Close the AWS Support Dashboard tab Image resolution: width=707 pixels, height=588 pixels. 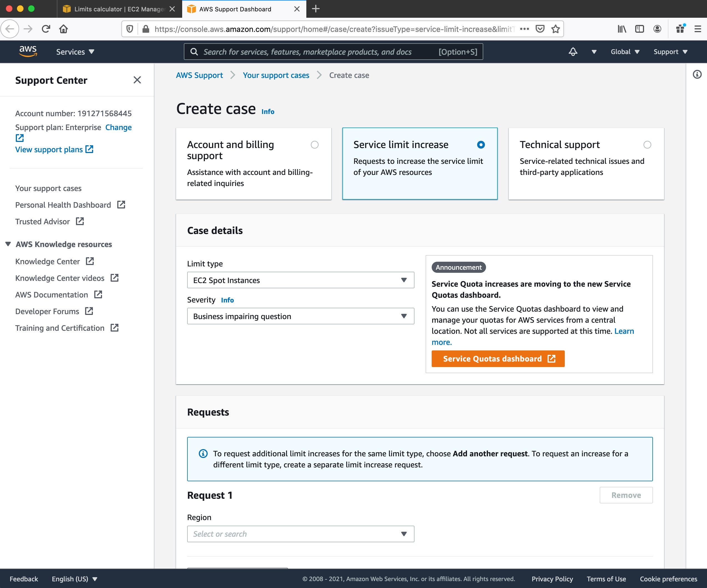(297, 9)
